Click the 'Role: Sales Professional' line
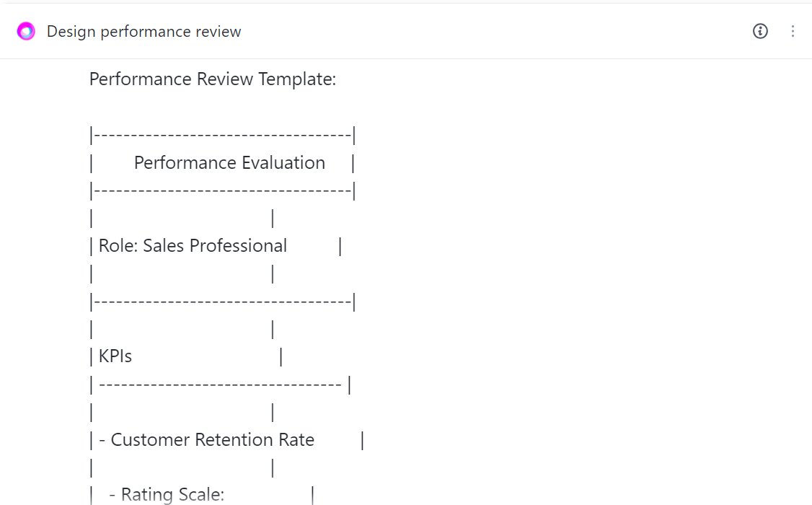This screenshot has height=505, width=812. 193,246
